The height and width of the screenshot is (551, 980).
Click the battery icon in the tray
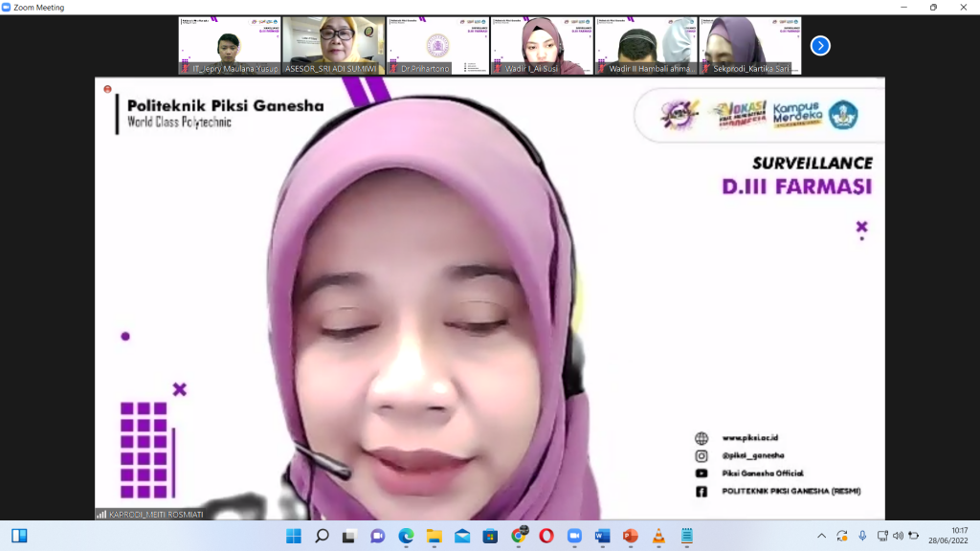pyautogui.click(x=914, y=536)
